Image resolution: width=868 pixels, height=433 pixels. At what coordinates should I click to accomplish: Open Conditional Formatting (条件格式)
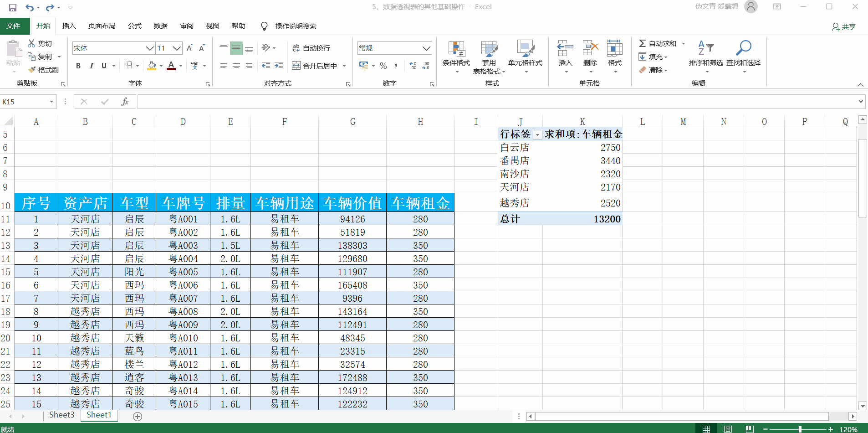tap(456, 57)
